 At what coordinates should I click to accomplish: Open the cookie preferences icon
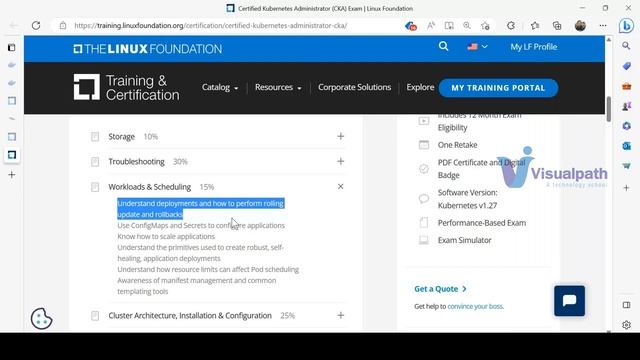click(x=41, y=318)
